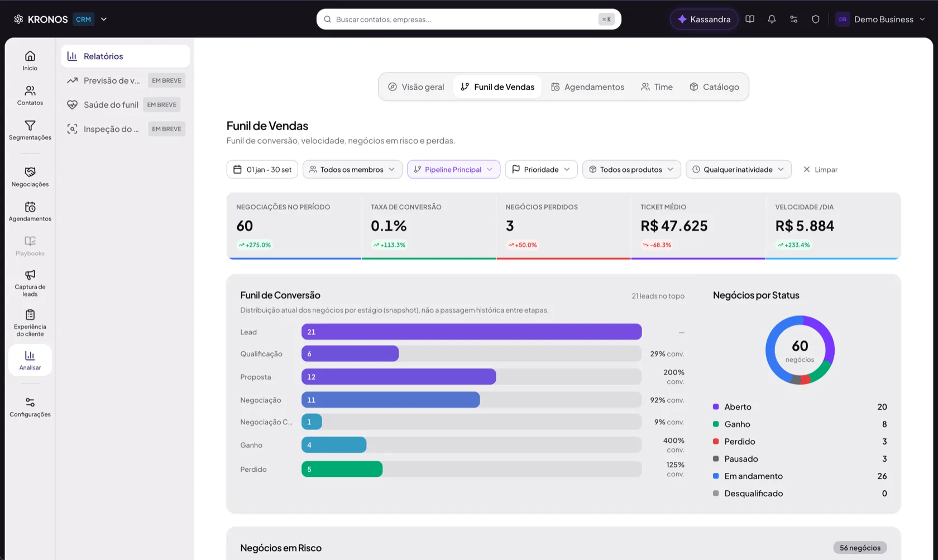Open Experiência do cliente icon

(x=30, y=315)
